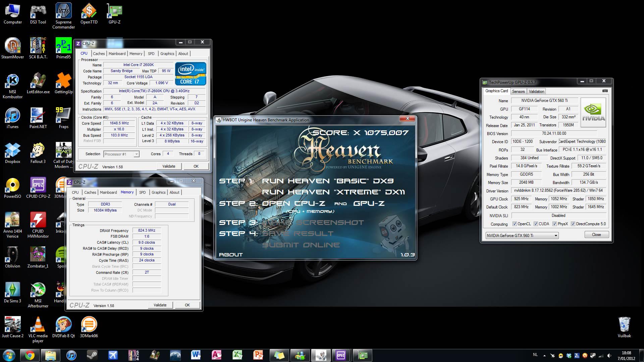Screen dimensions: 644x362
Task: Toggle the CUDA checkbox in GPU-Z
Action: [536, 224]
